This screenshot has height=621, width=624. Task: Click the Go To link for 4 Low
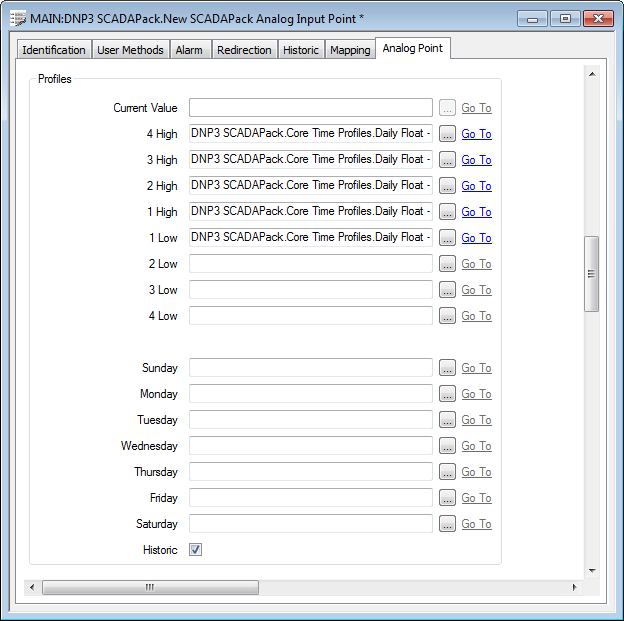click(476, 316)
